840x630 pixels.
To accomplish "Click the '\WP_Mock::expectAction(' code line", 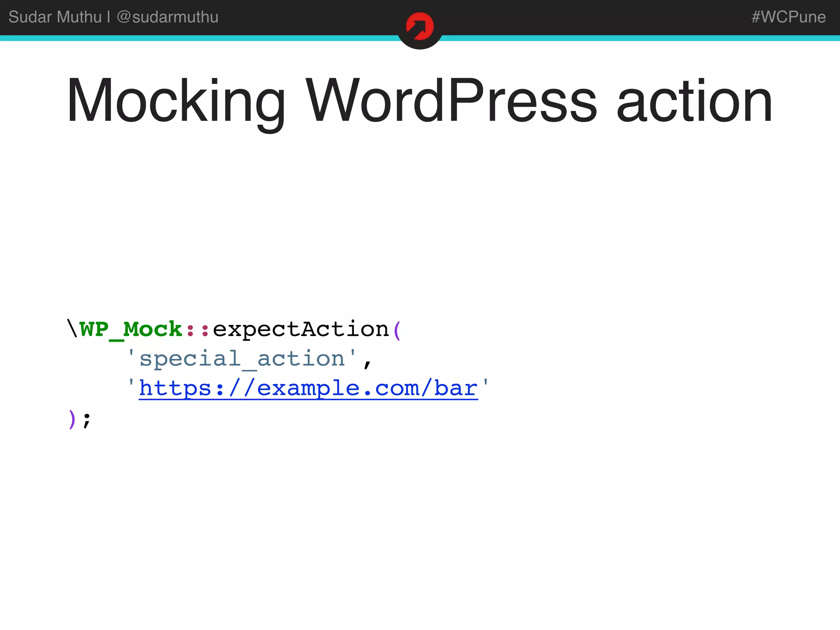I will pos(234,329).
